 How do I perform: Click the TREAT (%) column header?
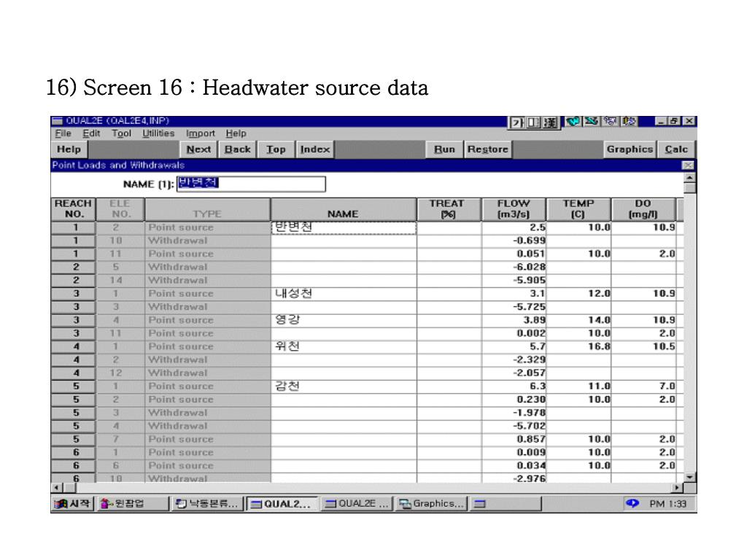[448, 209]
